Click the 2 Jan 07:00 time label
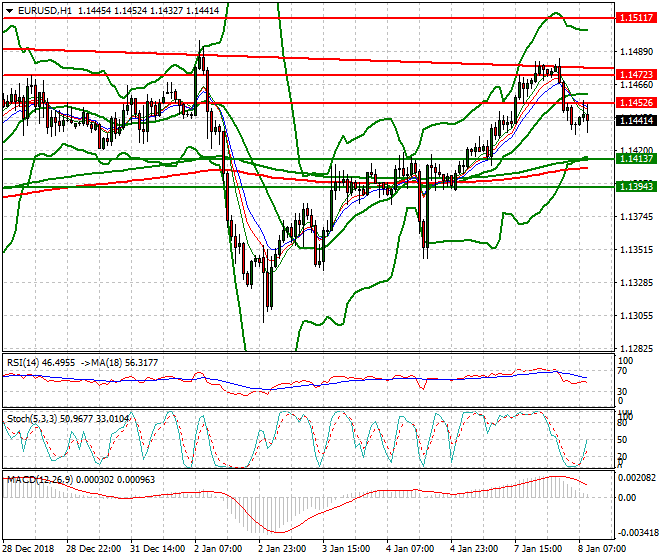 (x=218, y=549)
